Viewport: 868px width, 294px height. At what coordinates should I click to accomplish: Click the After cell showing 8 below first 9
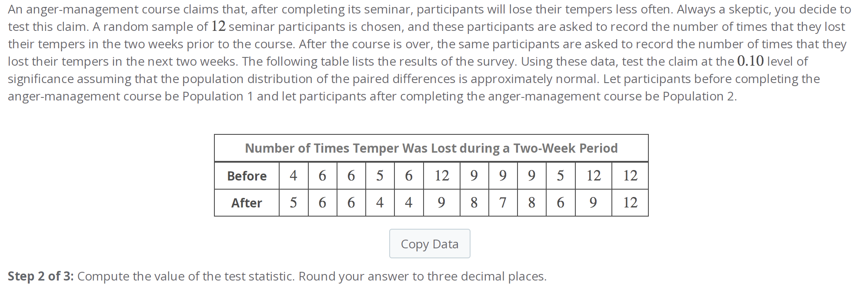click(x=474, y=203)
